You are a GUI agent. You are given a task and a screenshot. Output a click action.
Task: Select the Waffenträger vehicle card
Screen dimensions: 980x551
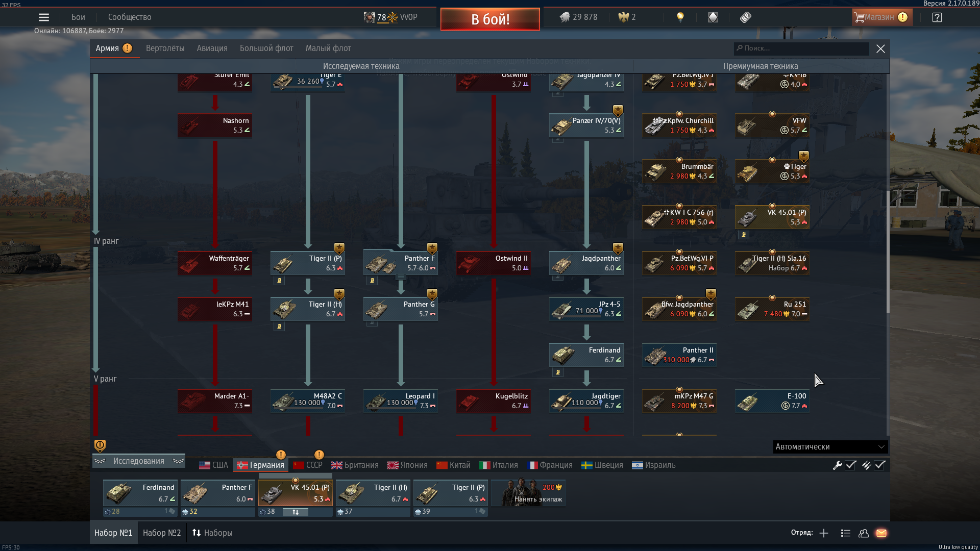[x=215, y=263]
